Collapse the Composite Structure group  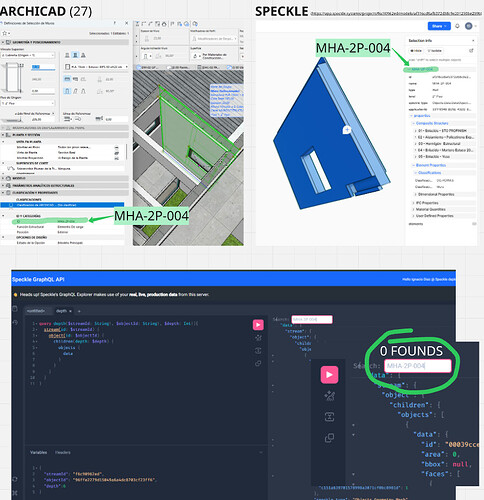coord(431,123)
